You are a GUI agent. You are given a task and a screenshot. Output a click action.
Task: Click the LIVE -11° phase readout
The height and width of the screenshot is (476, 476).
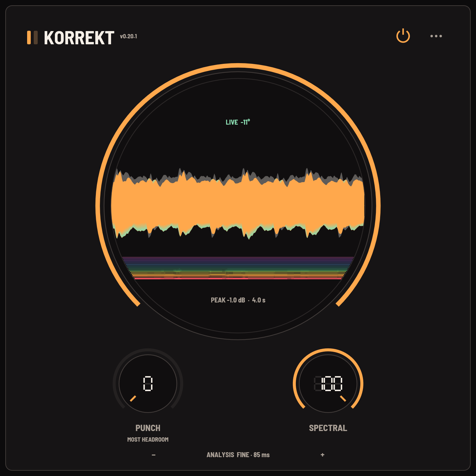coord(238,122)
